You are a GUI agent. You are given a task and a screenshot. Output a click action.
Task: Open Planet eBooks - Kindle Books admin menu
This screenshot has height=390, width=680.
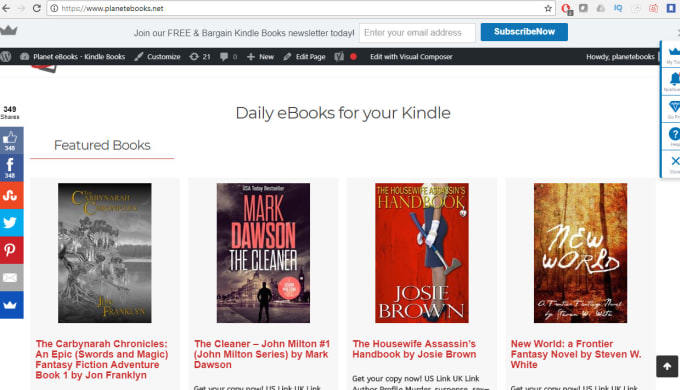73,56
